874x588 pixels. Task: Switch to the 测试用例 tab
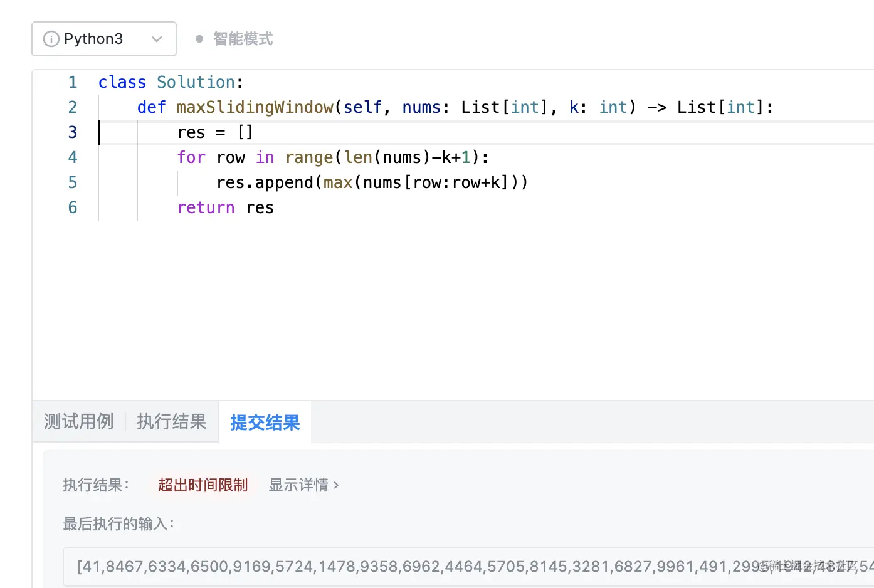79,421
